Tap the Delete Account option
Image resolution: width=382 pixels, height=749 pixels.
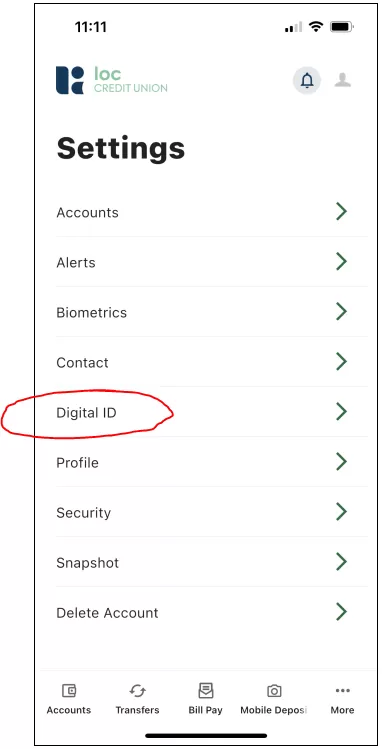point(212,612)
